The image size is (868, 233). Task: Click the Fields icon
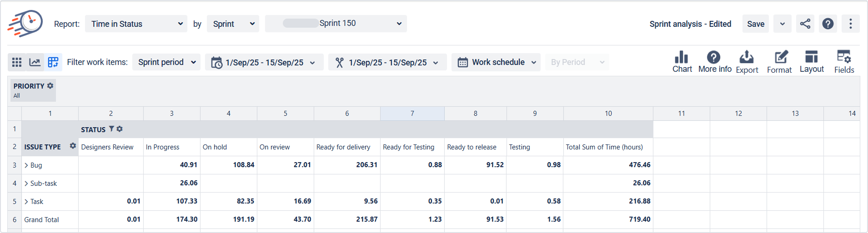[844, 62]
